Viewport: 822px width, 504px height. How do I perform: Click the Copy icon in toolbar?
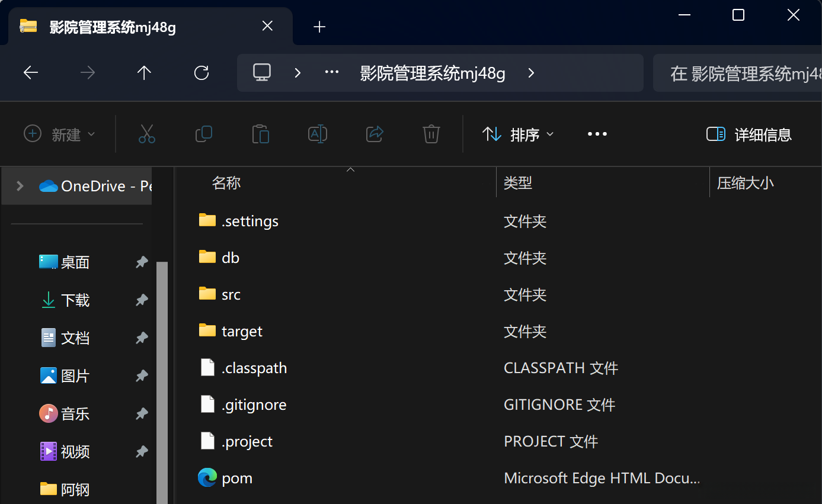click(x=204, y=134)
